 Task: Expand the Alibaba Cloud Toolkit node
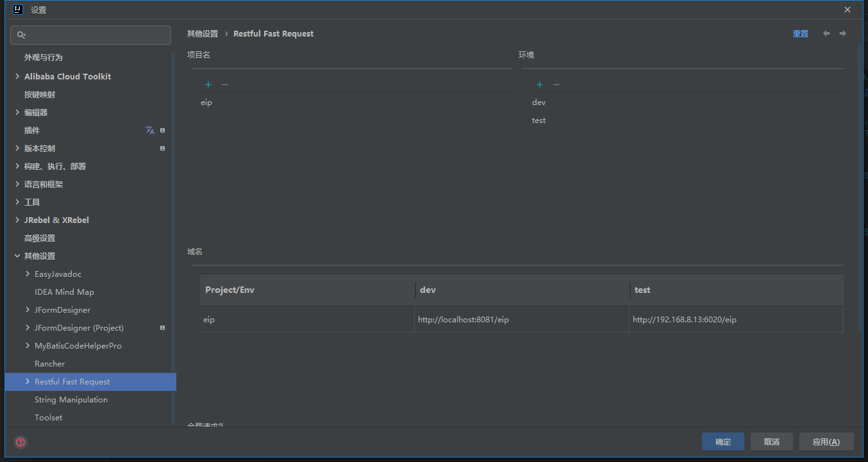pos(17,76)
